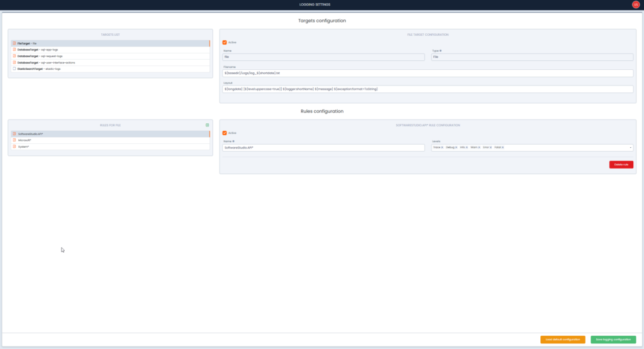Click the Delete rule button

[621, 165]
